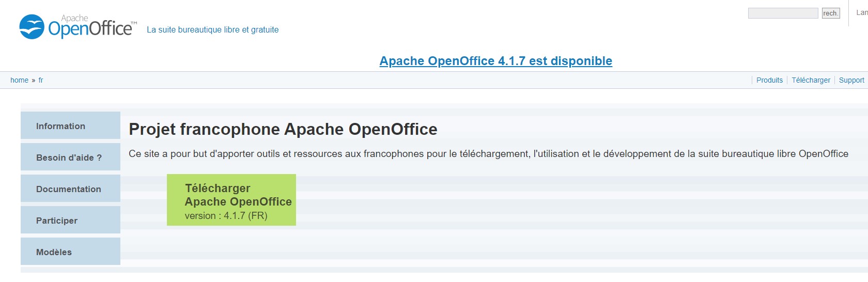
Task: Open the Documentation sidebar item
Action: point(70,189)
